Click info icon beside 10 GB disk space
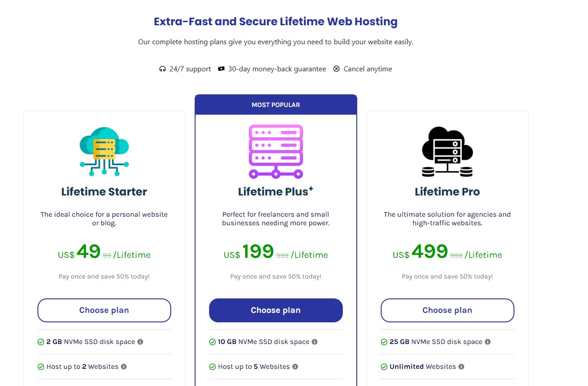 (x=315, y=342)
